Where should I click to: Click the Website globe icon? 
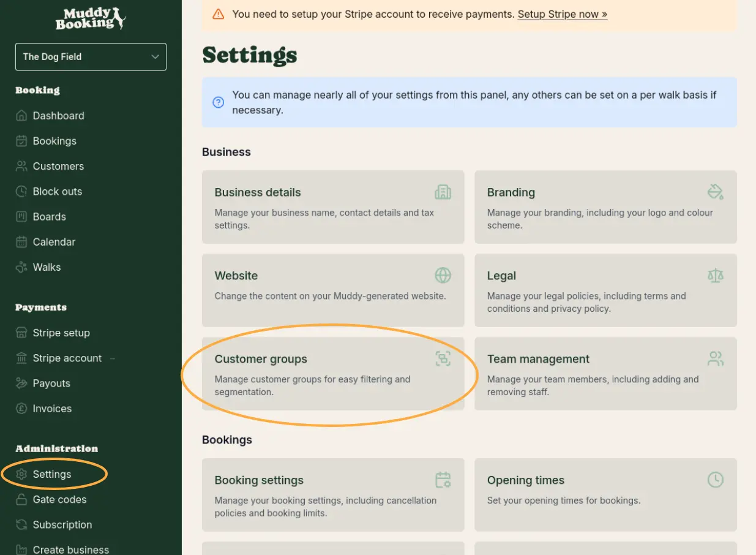443,275
